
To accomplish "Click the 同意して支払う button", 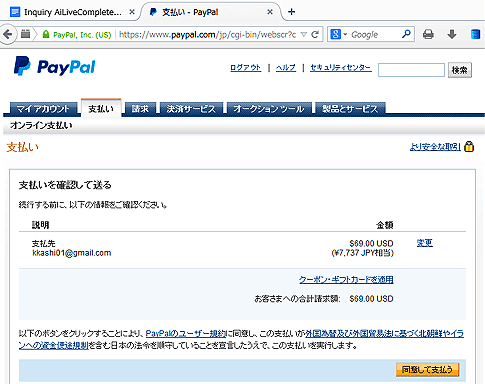I will coord(427,369).
